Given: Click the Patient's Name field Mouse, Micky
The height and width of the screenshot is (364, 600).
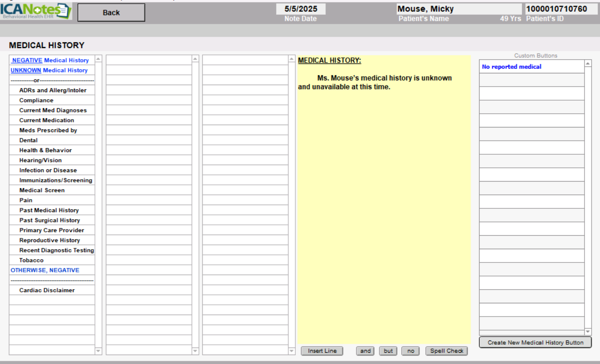Looking at the screenshot, I should point(459,9).
